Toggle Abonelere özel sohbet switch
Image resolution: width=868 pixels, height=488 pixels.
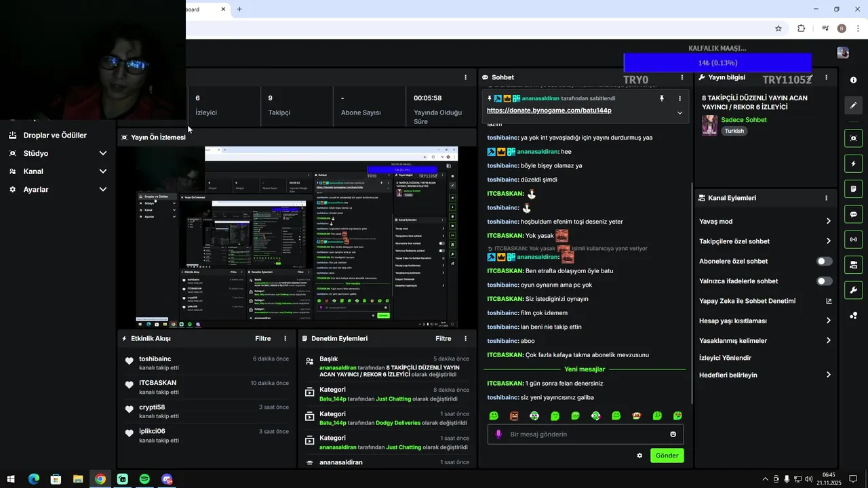coord(825,261)
